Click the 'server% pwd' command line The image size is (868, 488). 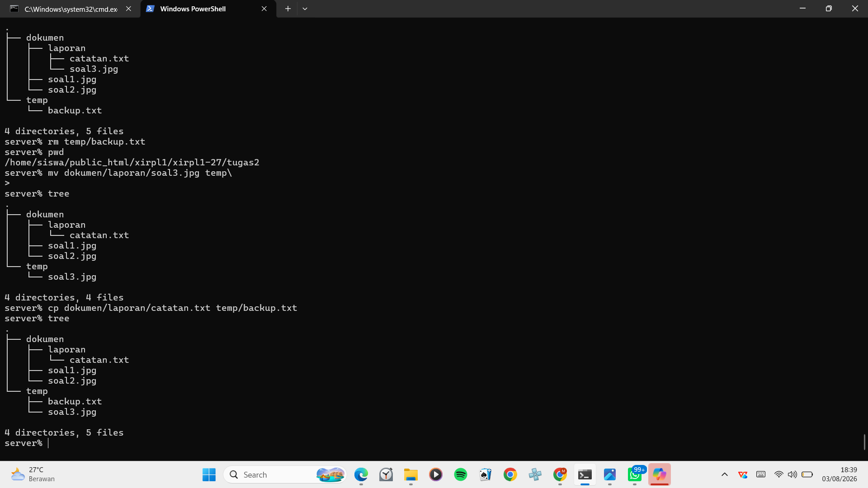pyautogui.click(x=34, y=152)
